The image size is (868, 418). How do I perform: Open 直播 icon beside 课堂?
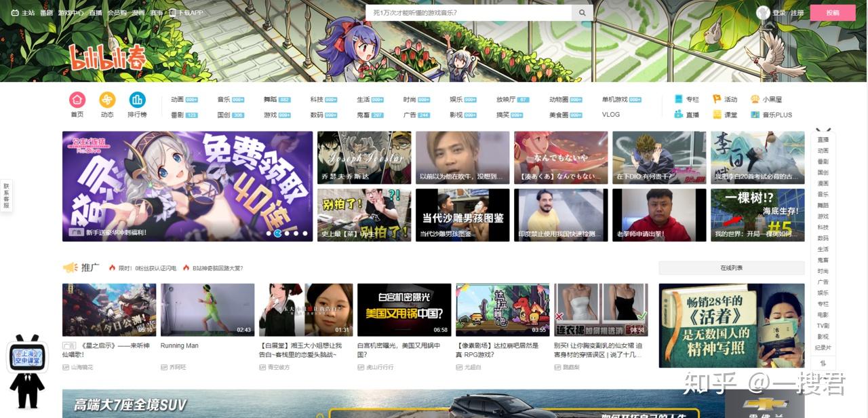coord(679,115)
